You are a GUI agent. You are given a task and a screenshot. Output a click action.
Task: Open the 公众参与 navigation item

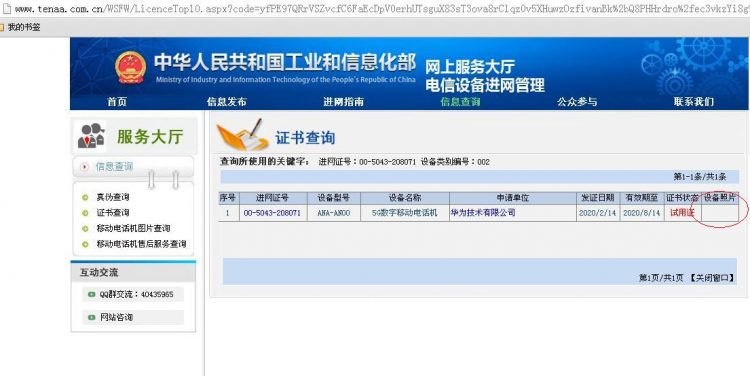click(577, 101)
